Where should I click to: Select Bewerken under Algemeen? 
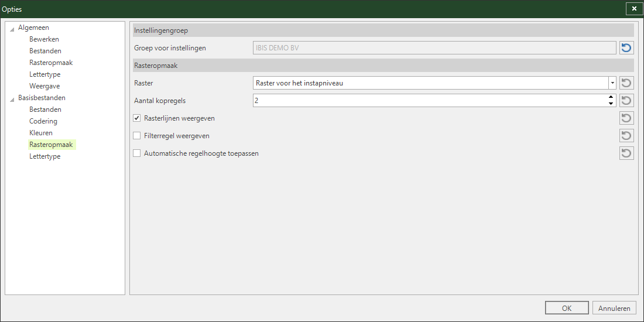[44, 39]
